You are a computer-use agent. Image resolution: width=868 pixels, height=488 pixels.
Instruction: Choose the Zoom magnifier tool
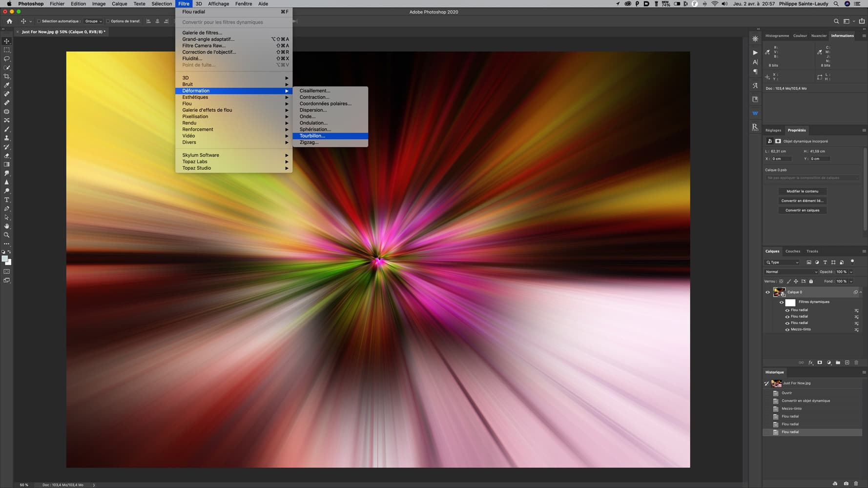tap(7, 235)
